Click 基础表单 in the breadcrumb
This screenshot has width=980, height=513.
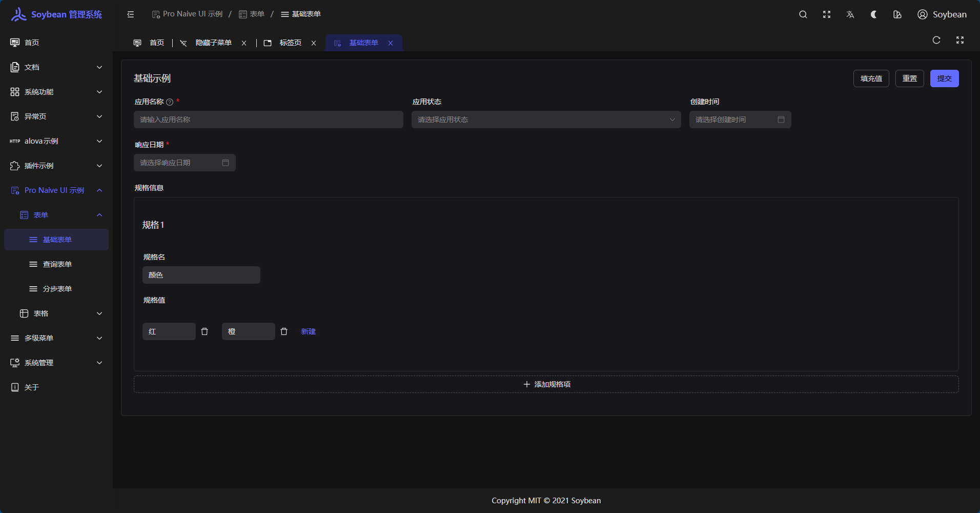301,14
